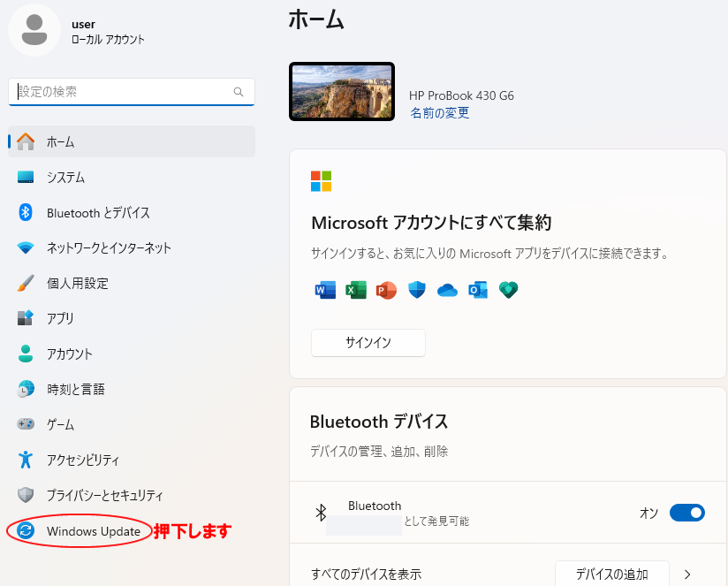
Task: Open プライバシーとセキュリティ settings
Action: tap(132, 495)
